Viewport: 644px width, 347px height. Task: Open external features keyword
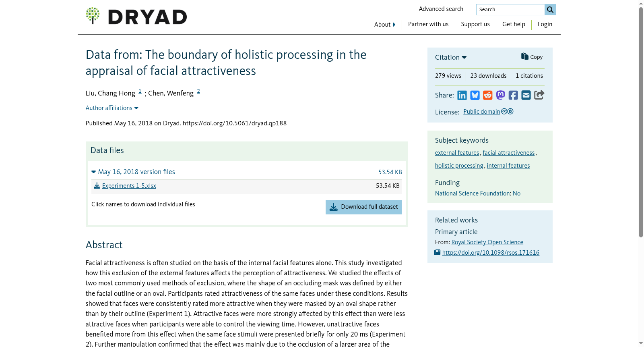pyautogui.click(x=457, y=153)
